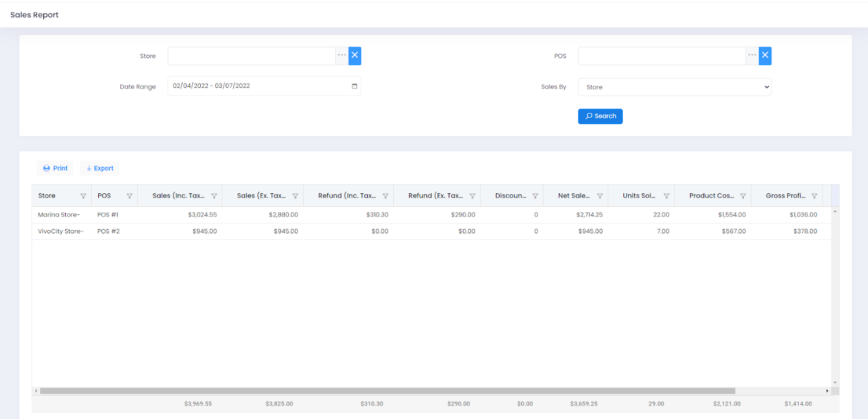Filter the Gross Profit column

coord(814,196)
